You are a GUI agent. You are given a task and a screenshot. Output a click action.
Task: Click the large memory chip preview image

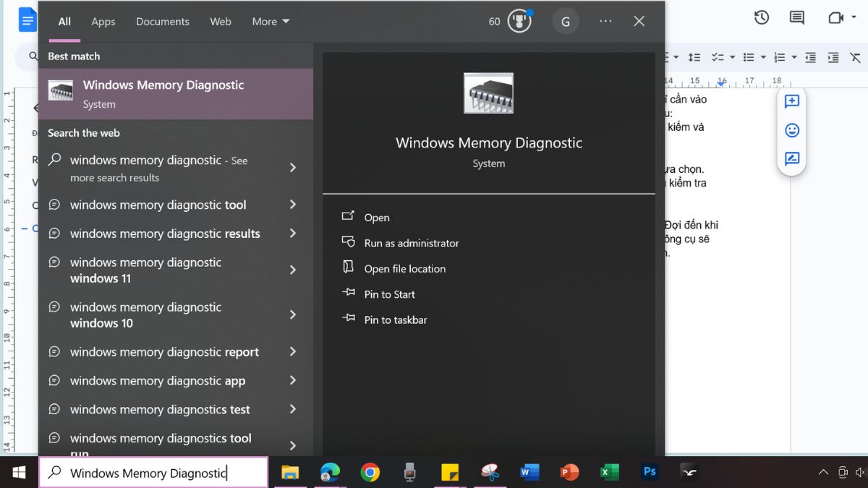tap(488, 93)
